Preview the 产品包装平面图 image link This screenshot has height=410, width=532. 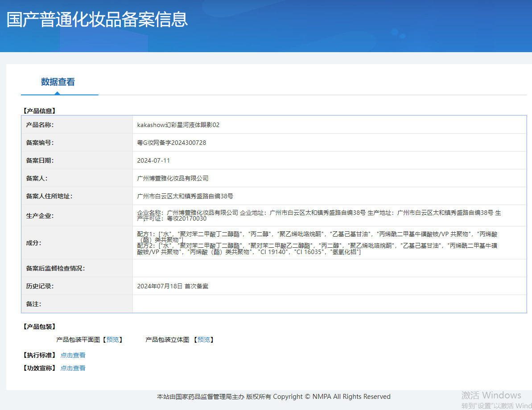click(113, 340)
